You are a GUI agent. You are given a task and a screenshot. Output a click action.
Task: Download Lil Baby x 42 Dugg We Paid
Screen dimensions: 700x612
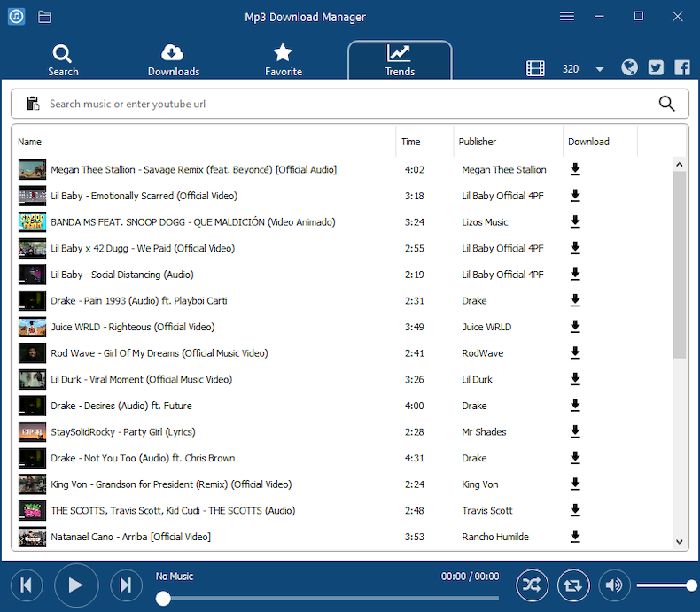click(575, 248)
